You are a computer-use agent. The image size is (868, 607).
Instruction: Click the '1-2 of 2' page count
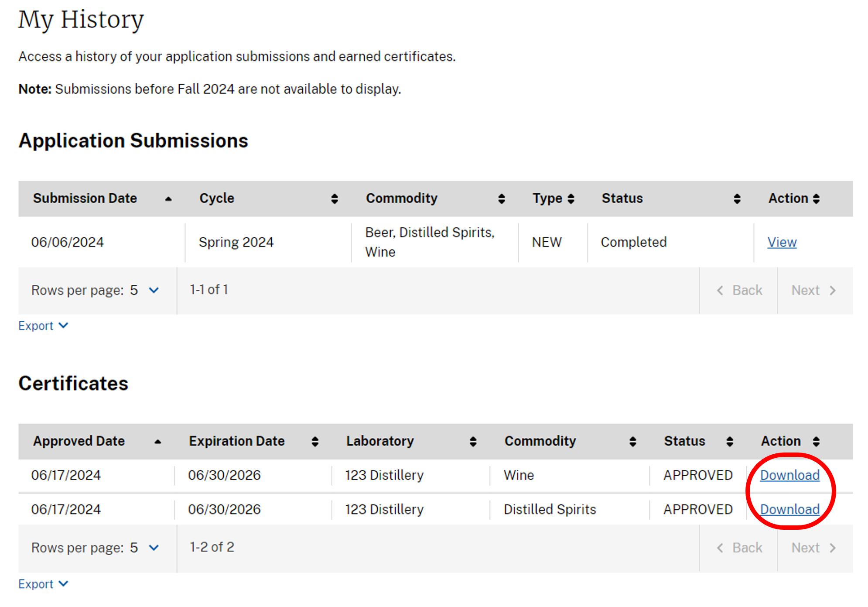pos(212,547)
